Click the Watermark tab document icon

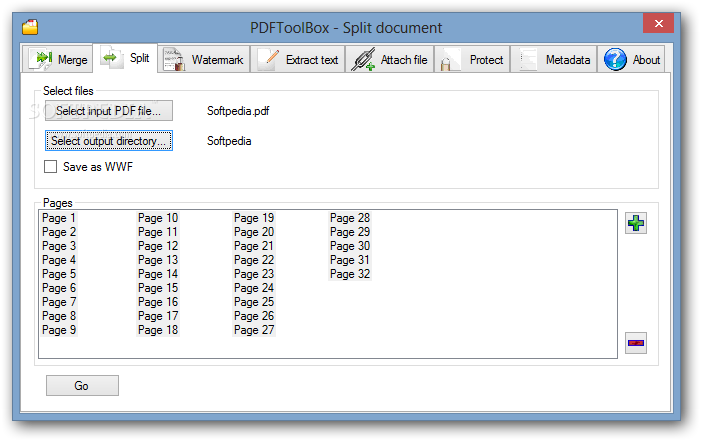174,59
